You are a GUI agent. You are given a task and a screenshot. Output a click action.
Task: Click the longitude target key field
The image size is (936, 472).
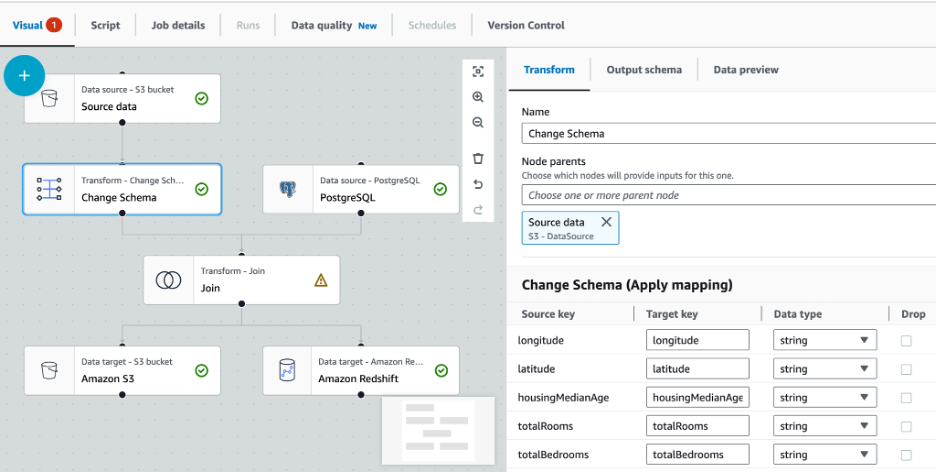(697, 340)
